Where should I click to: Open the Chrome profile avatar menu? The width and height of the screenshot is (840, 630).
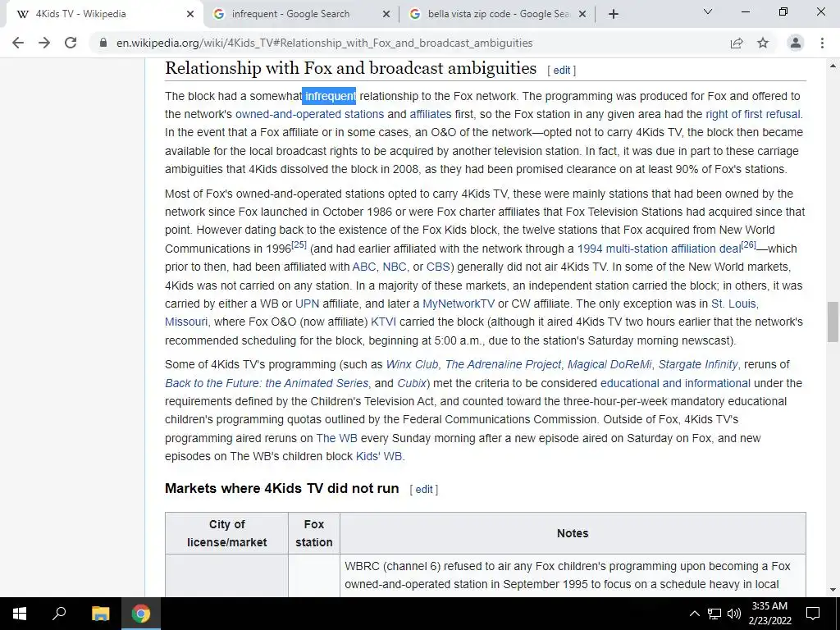point(796,43)
